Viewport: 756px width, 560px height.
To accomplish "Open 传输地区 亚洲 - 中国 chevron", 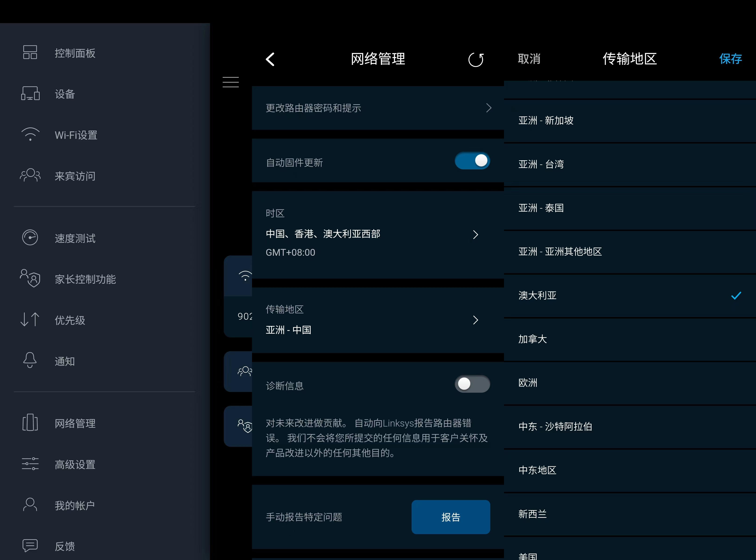I will 475,320.
